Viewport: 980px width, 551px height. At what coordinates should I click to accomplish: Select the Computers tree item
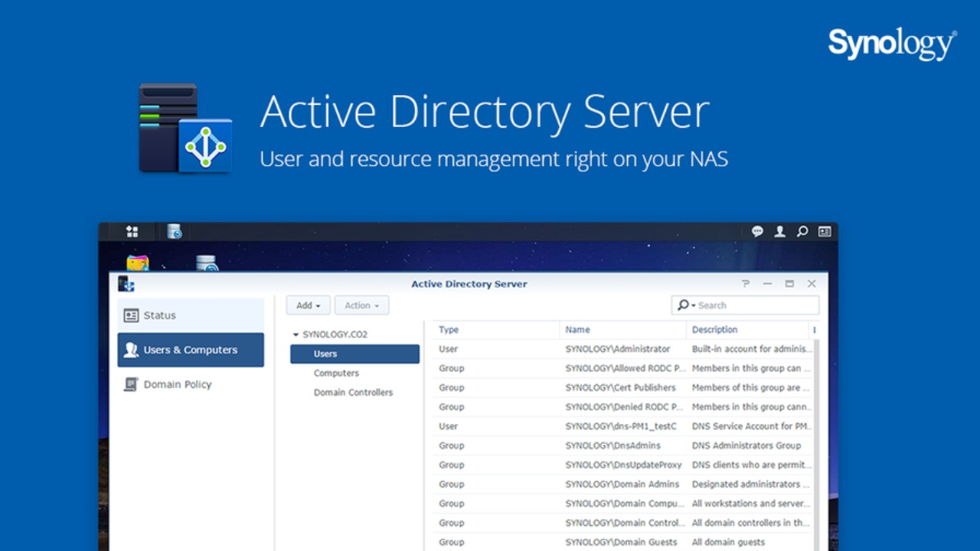pyautogui.click(x=354, y=373)
